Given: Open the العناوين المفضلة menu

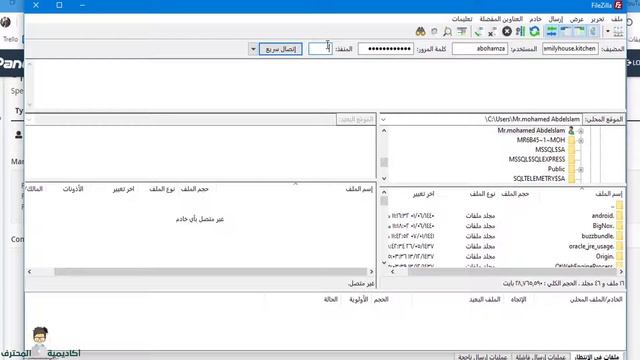Looking at the screenshot, I should coord(501,19).
